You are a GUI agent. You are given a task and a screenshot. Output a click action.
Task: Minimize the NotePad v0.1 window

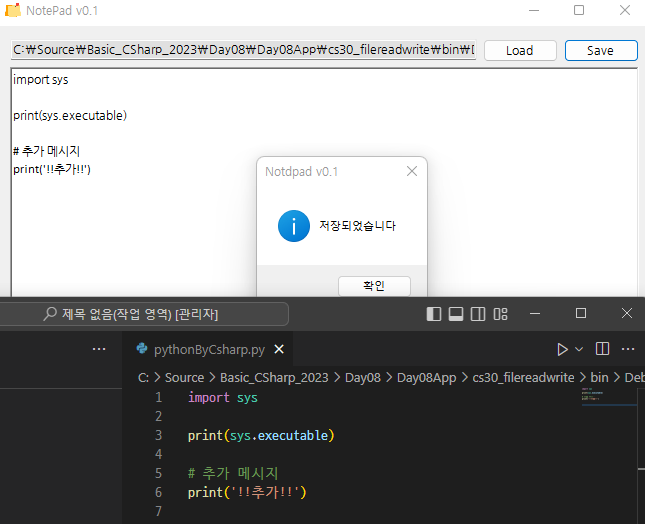pyautogui.click(x=534, y=10)
